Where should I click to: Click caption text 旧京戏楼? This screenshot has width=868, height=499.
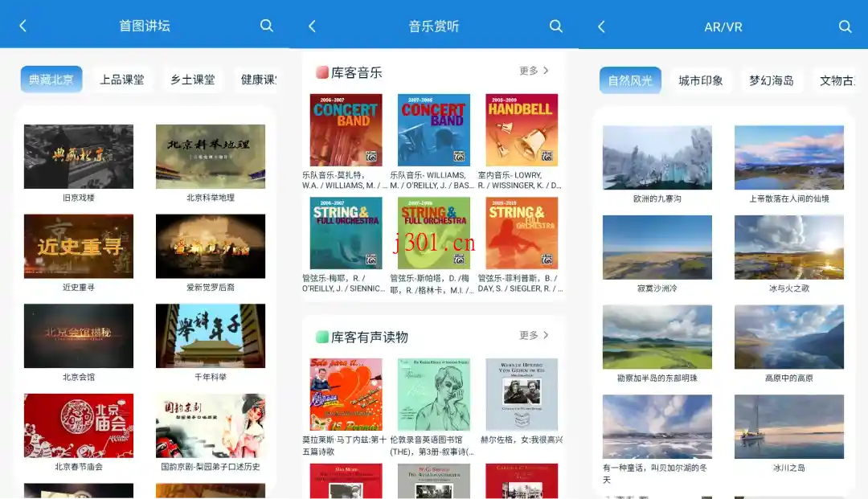point(79,198)
